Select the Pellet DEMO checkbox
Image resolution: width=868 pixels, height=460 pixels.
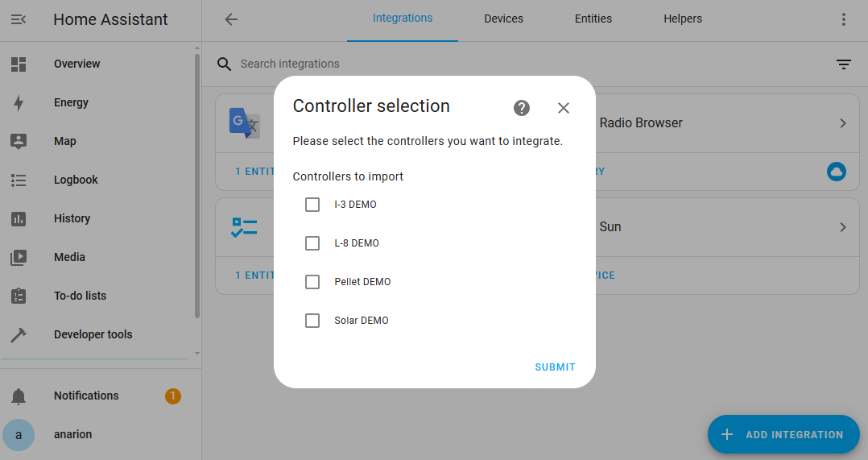click(x=312, y=282)
